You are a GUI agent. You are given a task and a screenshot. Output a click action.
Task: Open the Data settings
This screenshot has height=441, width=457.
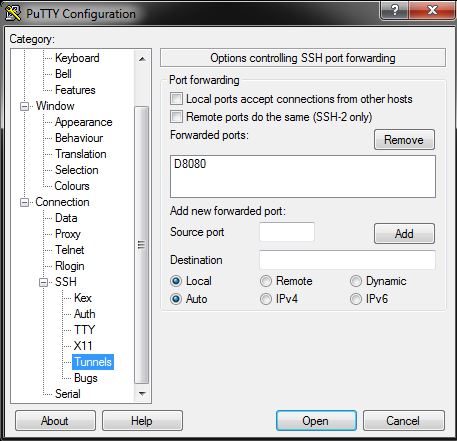pos(66,218)
